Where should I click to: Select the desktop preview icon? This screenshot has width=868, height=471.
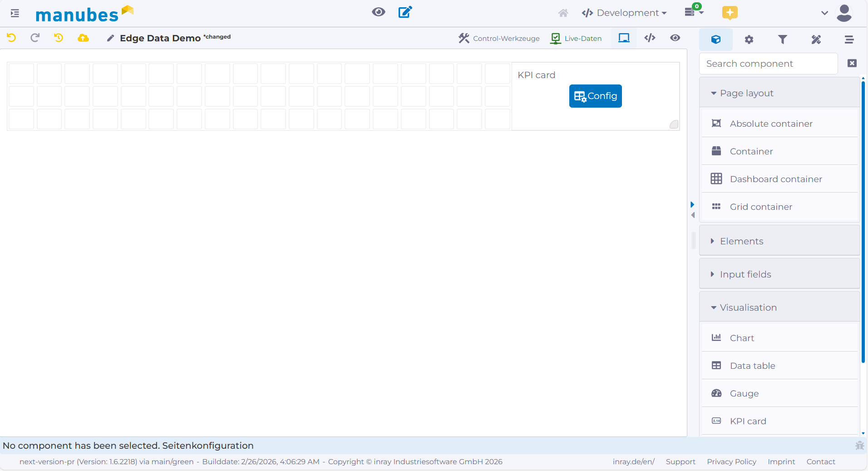624,38
